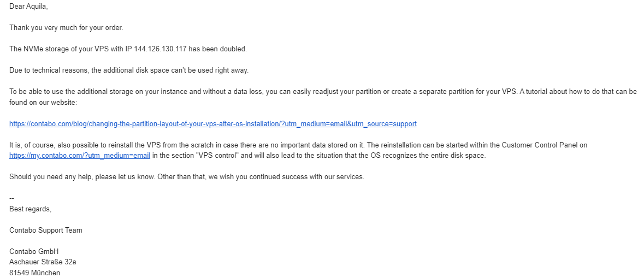Click the "Best regards," line
The width and height of the screenshot is (644, 278).
click(x=31, y=209)
